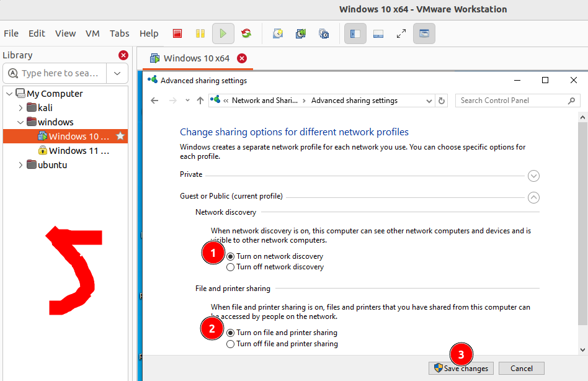Click the Advanced sharing settings breadcrumb
Viewport: 588px width, 381px height.
point(354,101)
